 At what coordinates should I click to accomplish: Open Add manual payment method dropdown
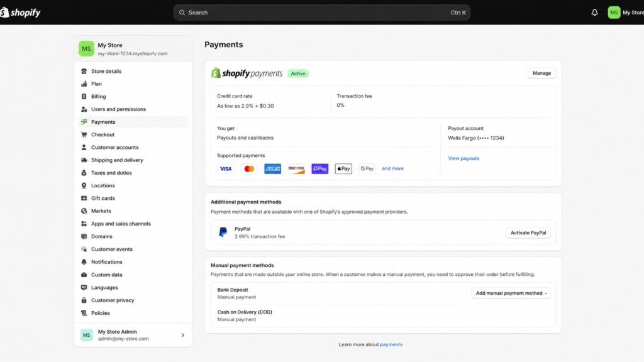[x=511, y=293]
